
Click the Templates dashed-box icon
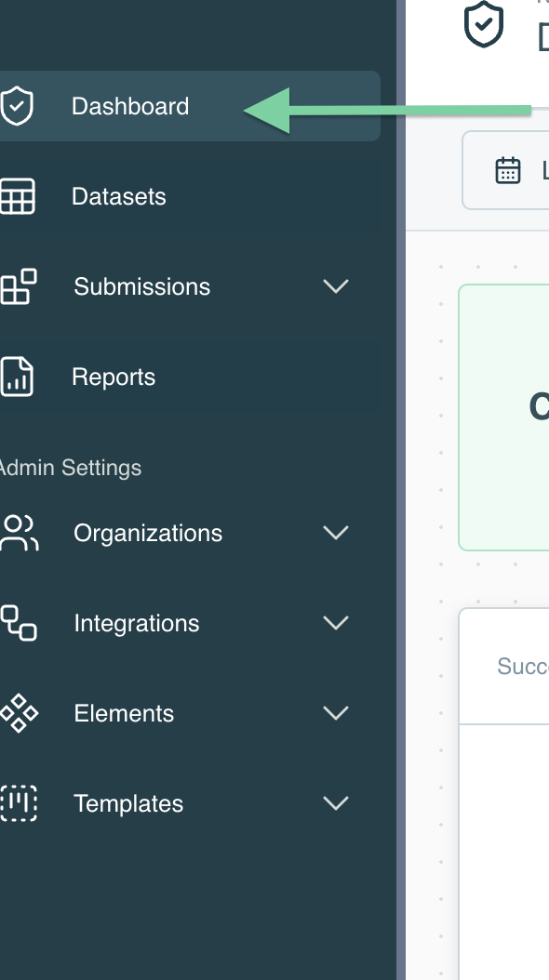pyautogui.click(x=18, y=803)
